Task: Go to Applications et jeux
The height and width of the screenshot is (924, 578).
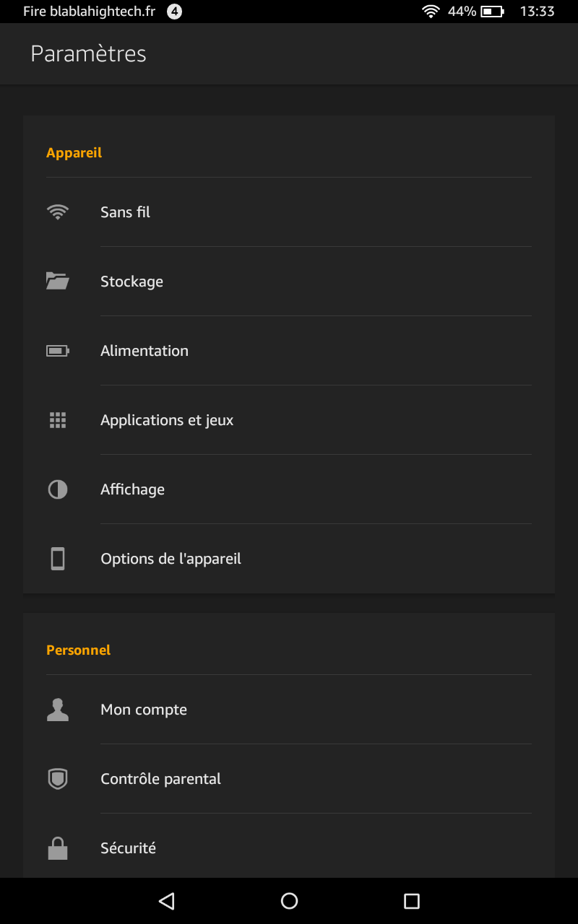Action: (167, 420)
